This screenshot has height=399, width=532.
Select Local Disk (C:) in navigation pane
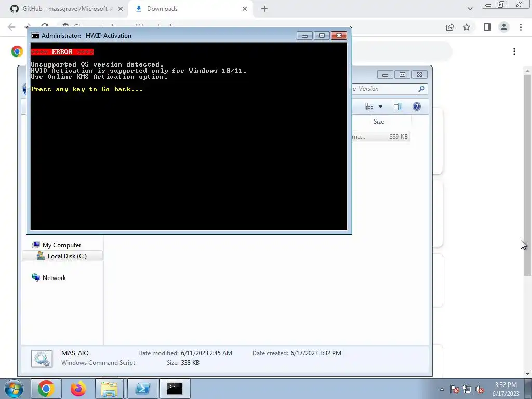[x=62, y=256]
